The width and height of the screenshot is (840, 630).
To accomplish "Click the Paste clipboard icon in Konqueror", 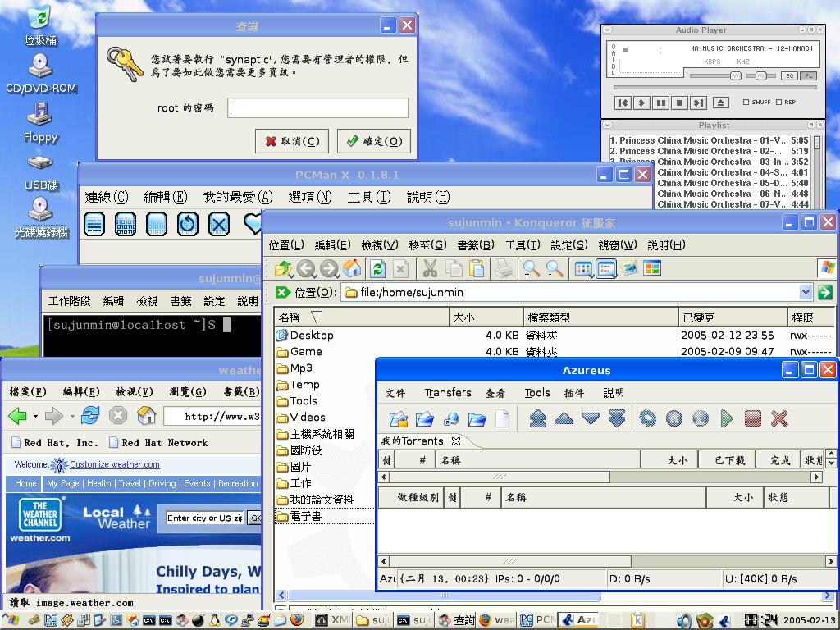I will [477, 268].
